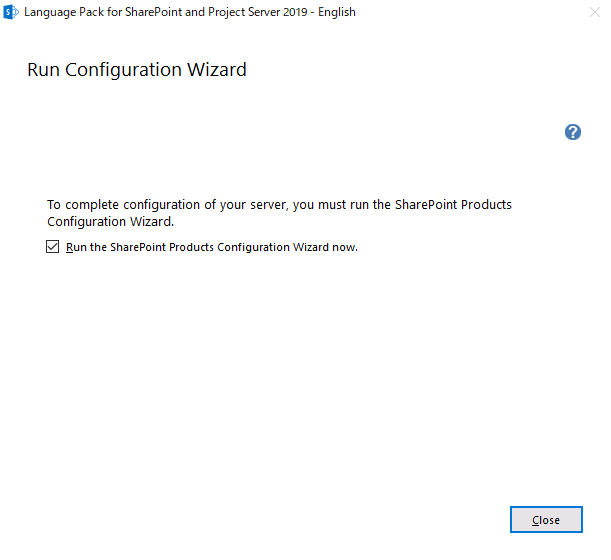611x560 pixels.
Task: Click the gray X at window corner
Action: point(595,12)
